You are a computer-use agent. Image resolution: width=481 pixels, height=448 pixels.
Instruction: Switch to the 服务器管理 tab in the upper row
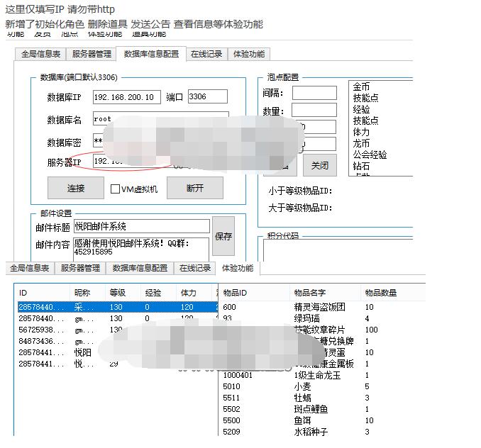(92, 55)
